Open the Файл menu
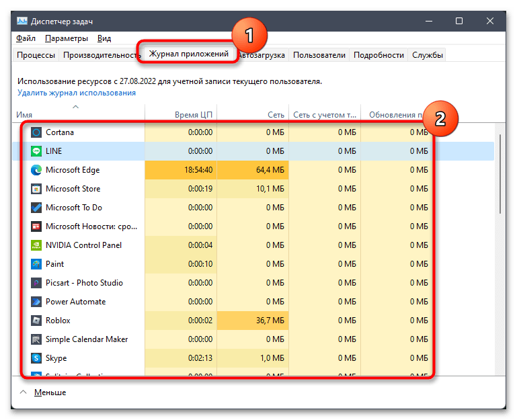 [26, 38]
